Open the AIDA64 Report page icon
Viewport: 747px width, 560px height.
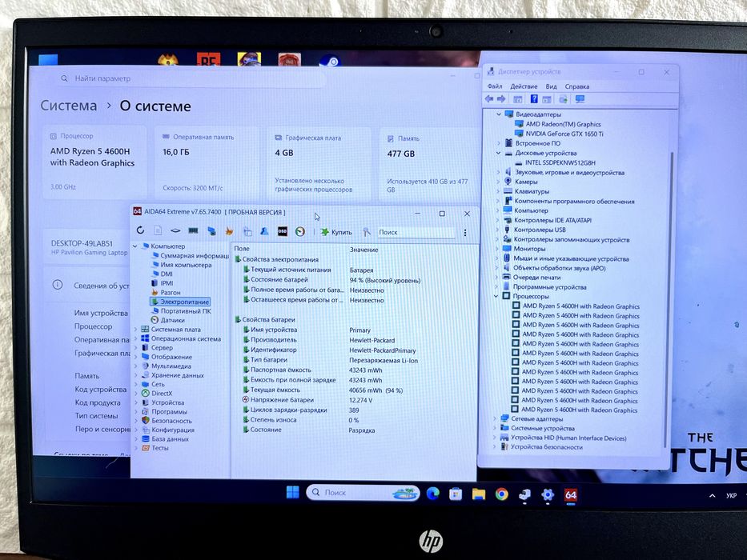pyautogui.click(x=158, y=230)
